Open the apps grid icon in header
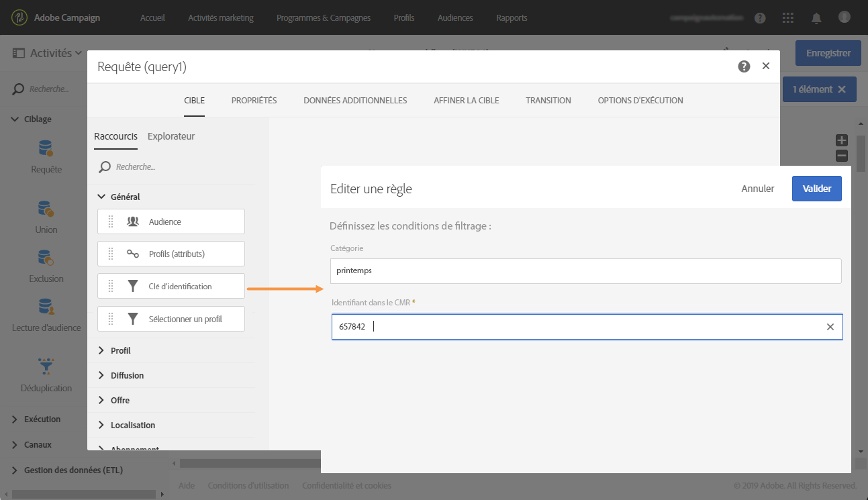Image resolution: width=868 pixels, height=500 pixels. (789, 18)
